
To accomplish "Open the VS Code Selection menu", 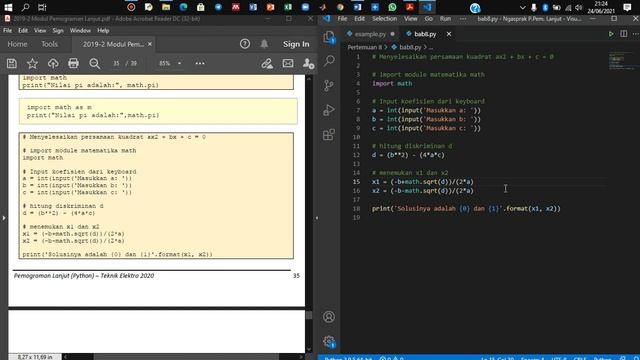I will [384, 19].
